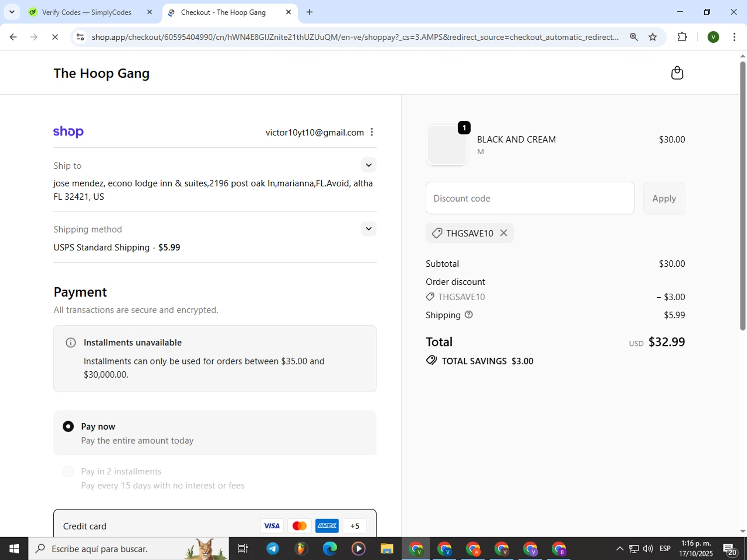Switch to Verify Codes — SimplyCodes tab
This screenshot has height=560, width=747.
[87, 12]
